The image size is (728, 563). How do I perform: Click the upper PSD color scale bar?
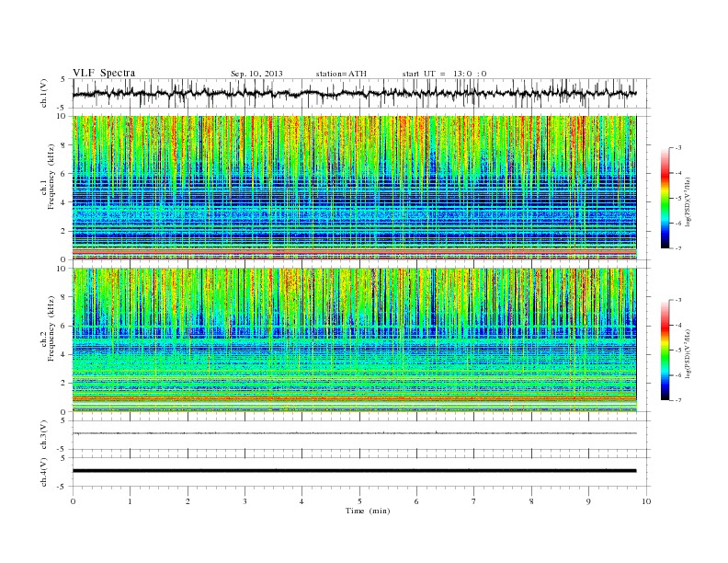[x=665, y=198]
